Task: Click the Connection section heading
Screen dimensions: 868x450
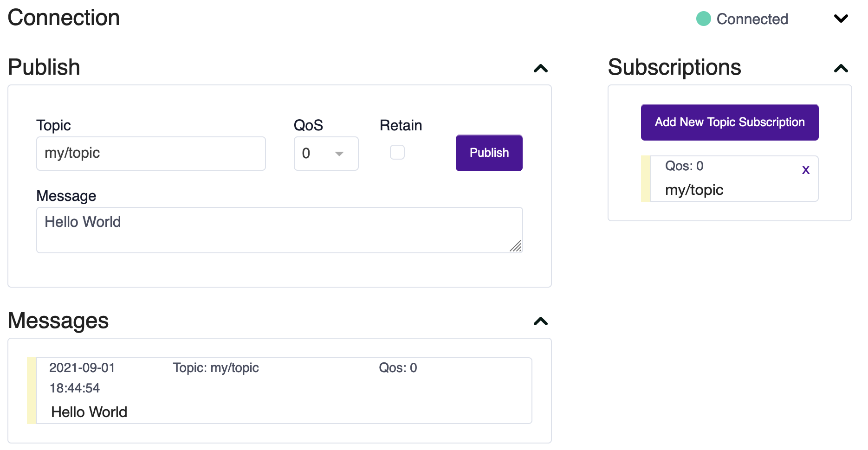Action: tap(64, 18)
